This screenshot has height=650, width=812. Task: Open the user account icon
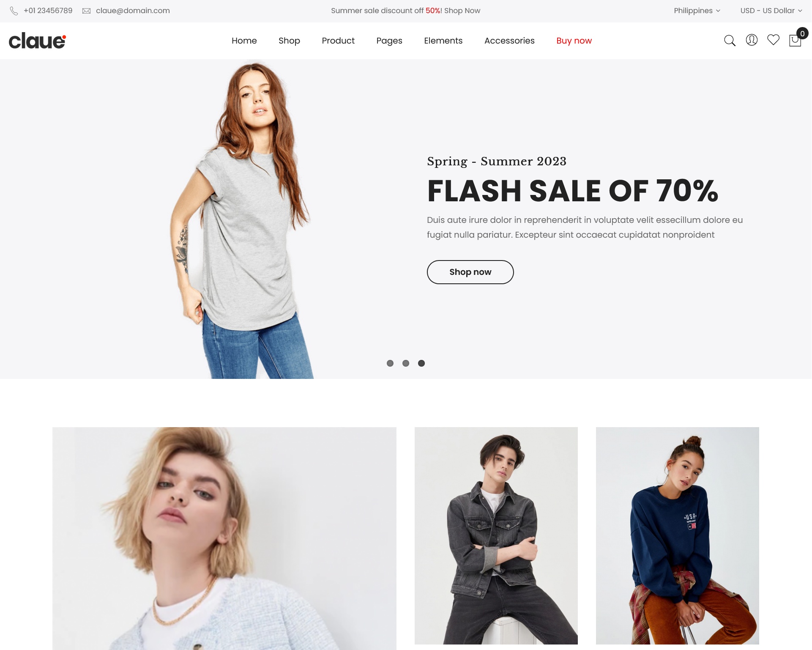[751, 41]
